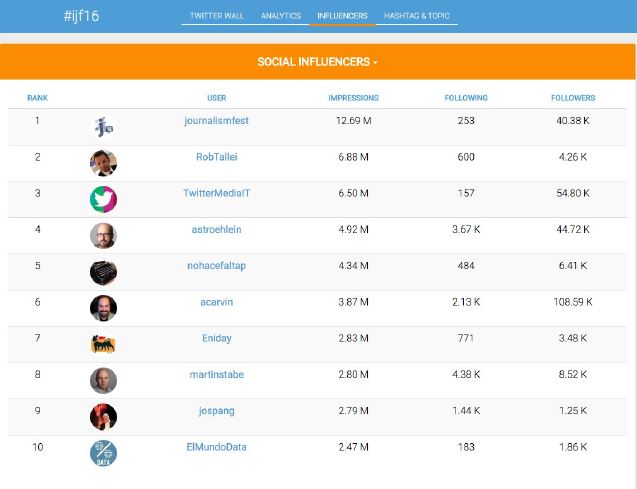The width and height of the screenshot is (637, 489).
Task: Select the 2.79 M impressions value
Action: coord(353,411)
